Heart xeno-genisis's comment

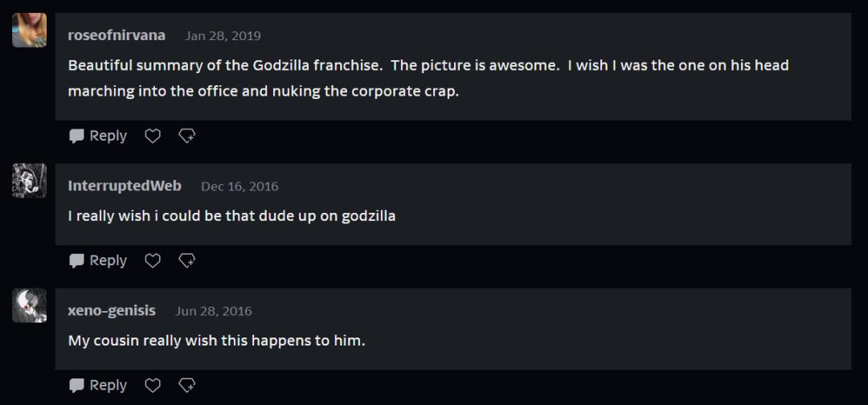tap(153, 386)
